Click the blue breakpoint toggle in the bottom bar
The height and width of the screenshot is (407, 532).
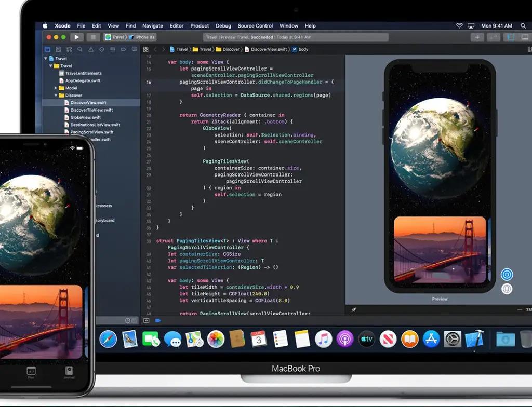[158, 320]
